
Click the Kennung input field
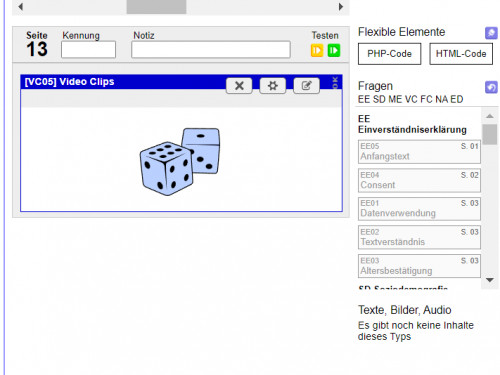[x=88, y=50]
